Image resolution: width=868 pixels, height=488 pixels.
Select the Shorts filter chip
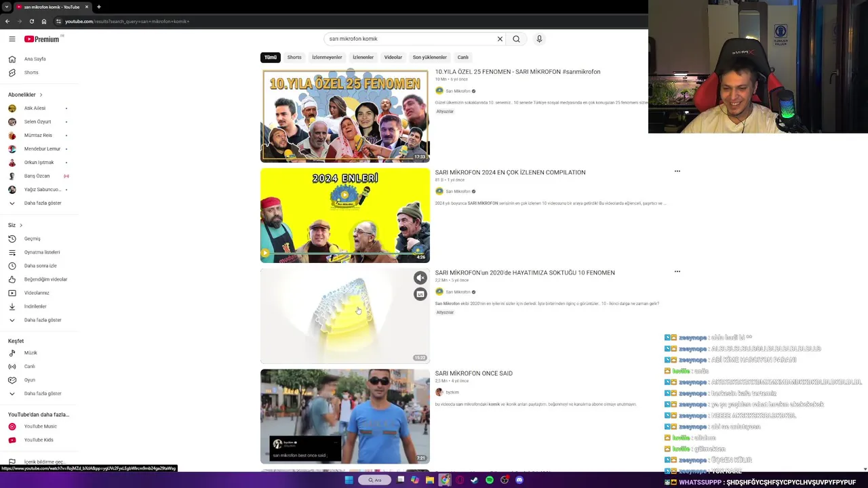[294, 58]
